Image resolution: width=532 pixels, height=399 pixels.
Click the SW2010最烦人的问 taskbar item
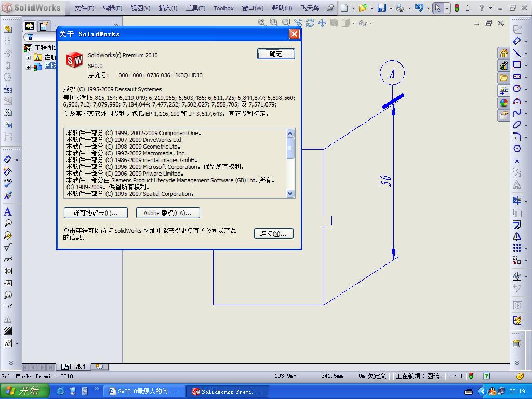(x=144, y=391)
